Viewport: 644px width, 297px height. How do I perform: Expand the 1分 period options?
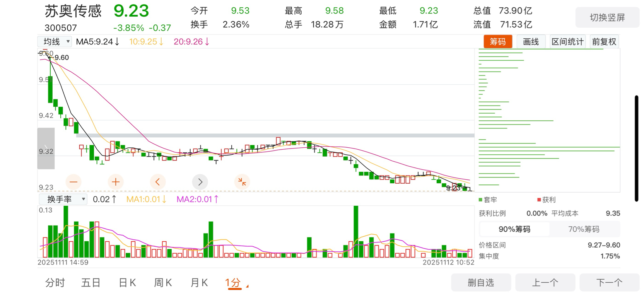236,283
